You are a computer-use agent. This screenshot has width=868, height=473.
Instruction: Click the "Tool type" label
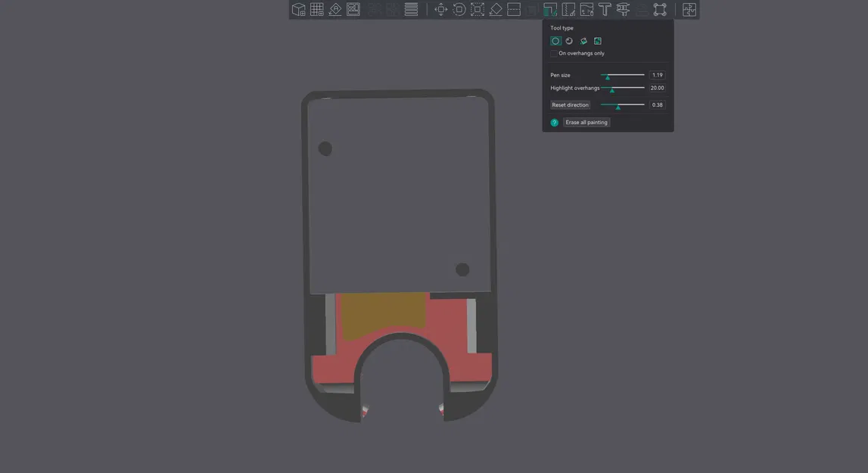(x=562, y=28)
